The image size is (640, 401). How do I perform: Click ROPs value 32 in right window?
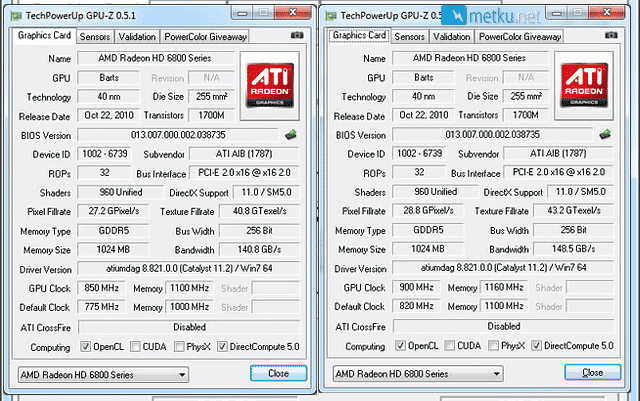tap(419, 172)
